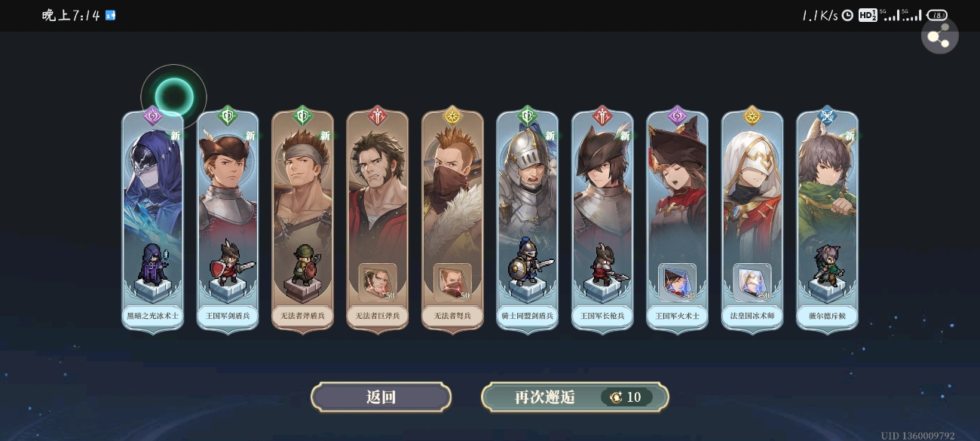Viewport: 980px width, 441px height.
Task: Click the 王国军剑盾兵 name label
Action: tap(228, 316)
